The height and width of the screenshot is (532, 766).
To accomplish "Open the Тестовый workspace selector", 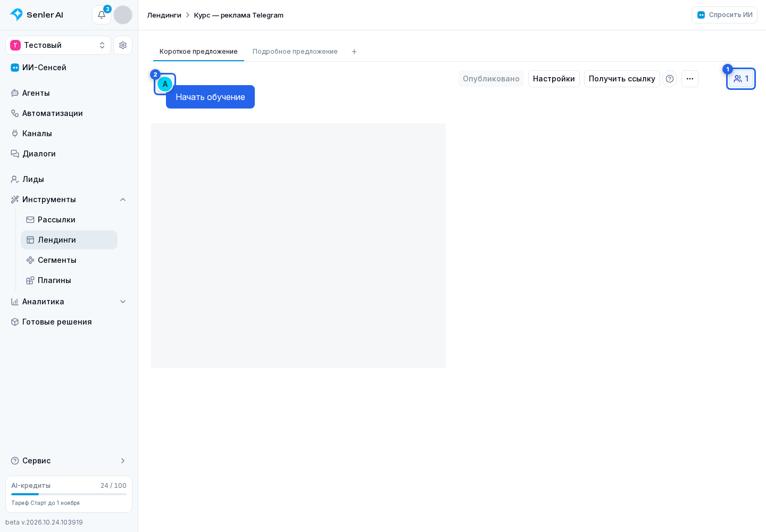I will [58, 45].
